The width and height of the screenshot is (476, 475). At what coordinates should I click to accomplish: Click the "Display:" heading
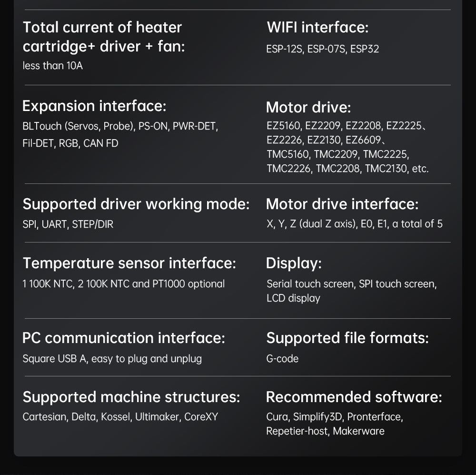(x=294, y=263)
